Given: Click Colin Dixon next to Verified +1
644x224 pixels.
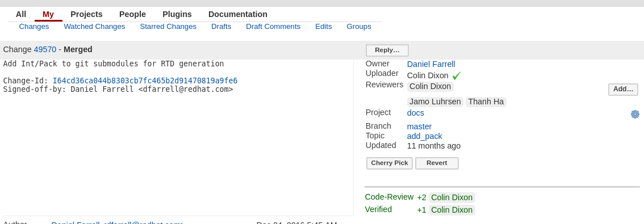Looking at the screenshot, I should point(452,210).
